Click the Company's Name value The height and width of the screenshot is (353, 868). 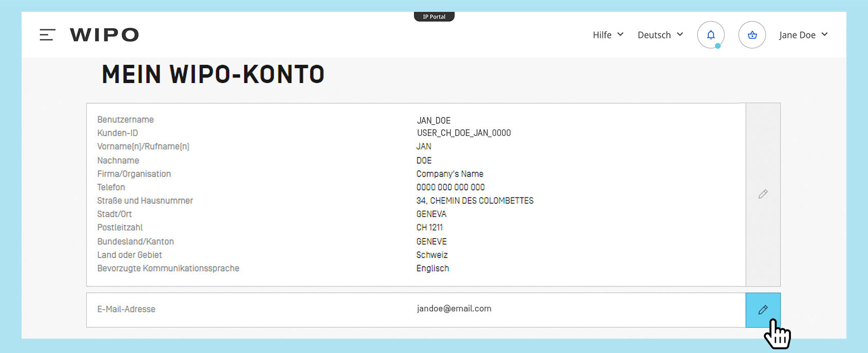(449, 174)
